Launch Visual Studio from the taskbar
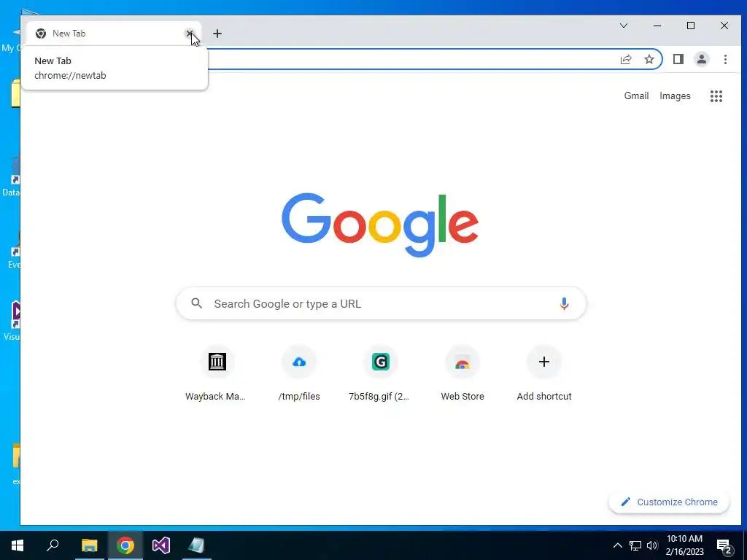Image resolution: width=747 pixels, height=560 pixels. pyautogui.click(x=161, y=545)
